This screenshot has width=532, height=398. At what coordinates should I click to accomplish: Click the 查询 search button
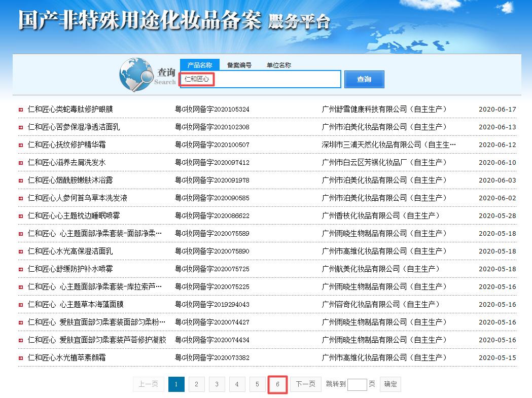coord(364,79)
